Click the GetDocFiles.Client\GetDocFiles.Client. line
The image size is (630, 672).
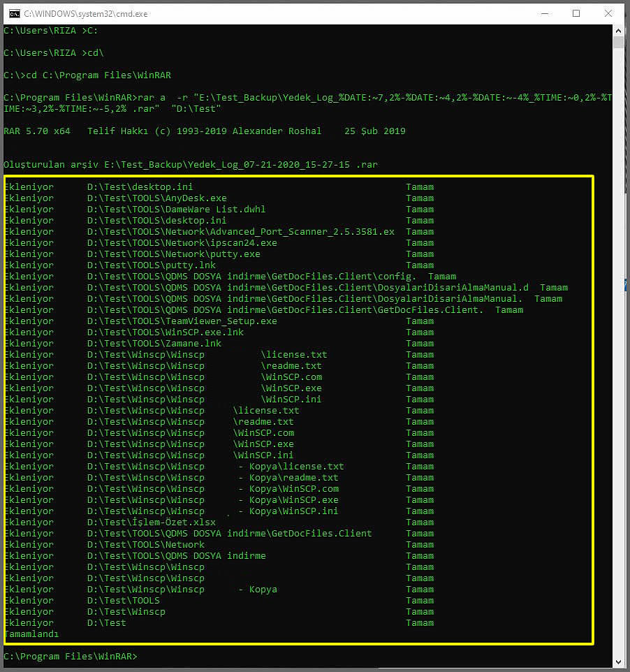(x=263, y=310)
